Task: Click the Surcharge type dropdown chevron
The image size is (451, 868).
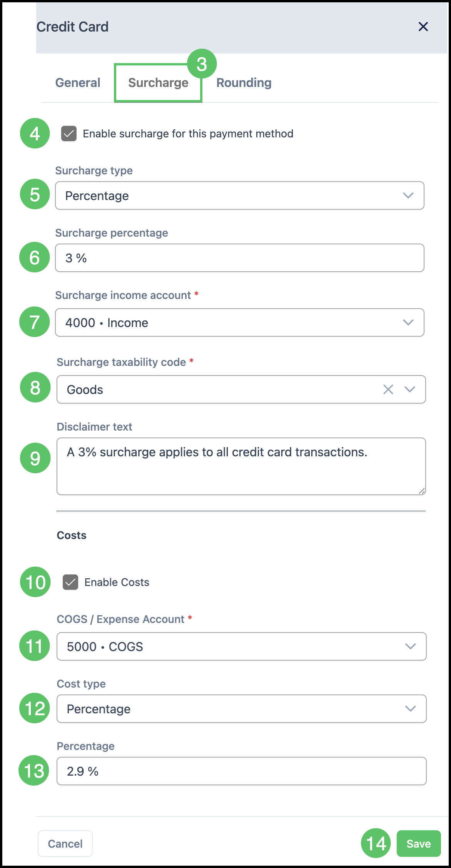Action: (408, 195)
